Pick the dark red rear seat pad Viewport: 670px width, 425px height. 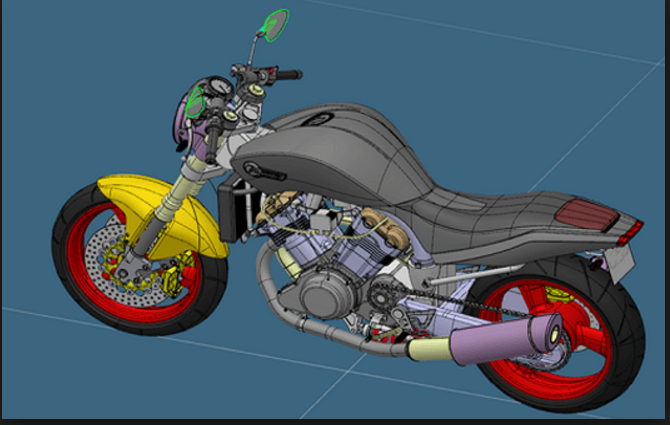pos(587,215)
